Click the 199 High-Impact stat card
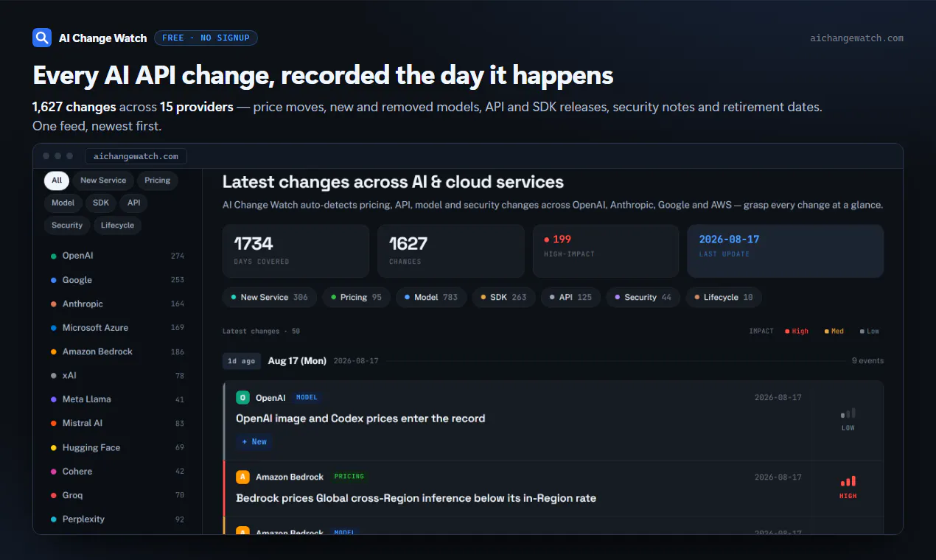This screenshot has width=936, height=560. 606,251
